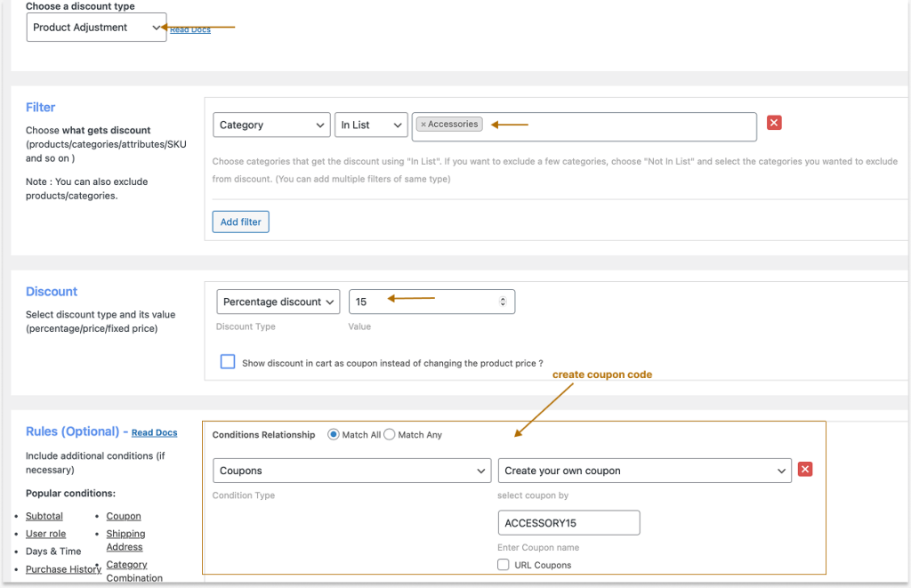Screen dimensions: 911x588
Task: Click the Filter section heading
Action: (x=41, y=108)
